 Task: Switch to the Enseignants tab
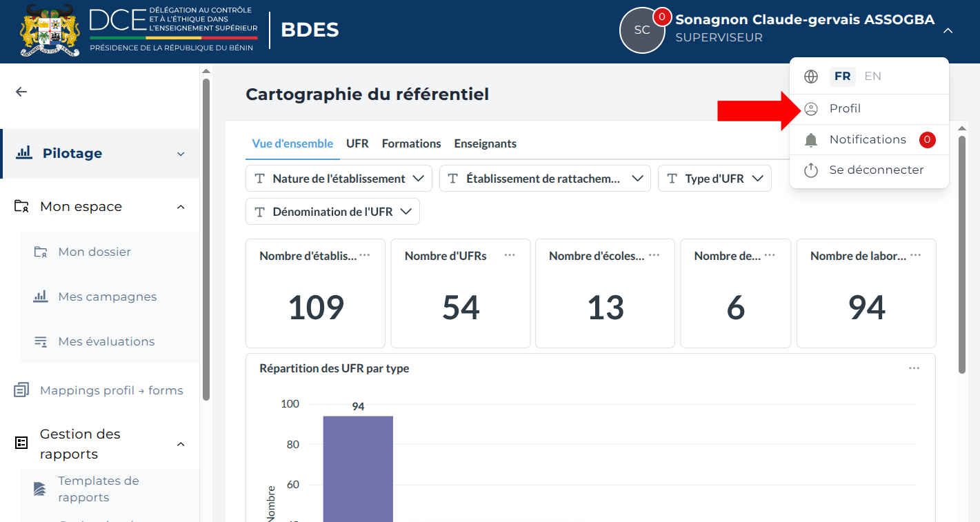(485, 143)
